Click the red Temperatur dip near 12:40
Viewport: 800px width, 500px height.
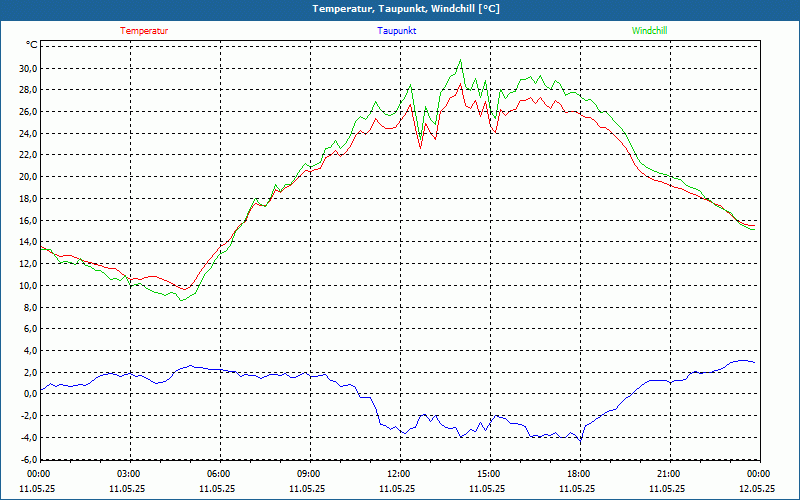click(420, 148)
